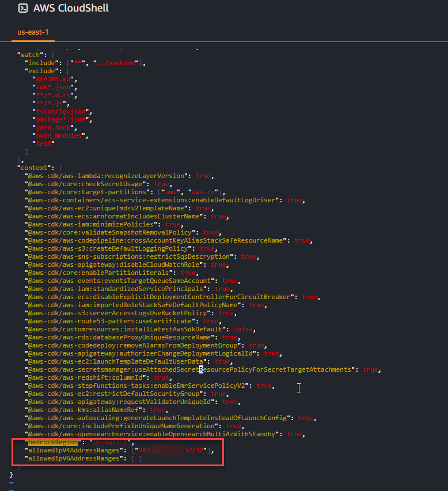Viewport: 448px width, 491px height.
Task: Place cursor on the "context" key
Action: point(32,168)
